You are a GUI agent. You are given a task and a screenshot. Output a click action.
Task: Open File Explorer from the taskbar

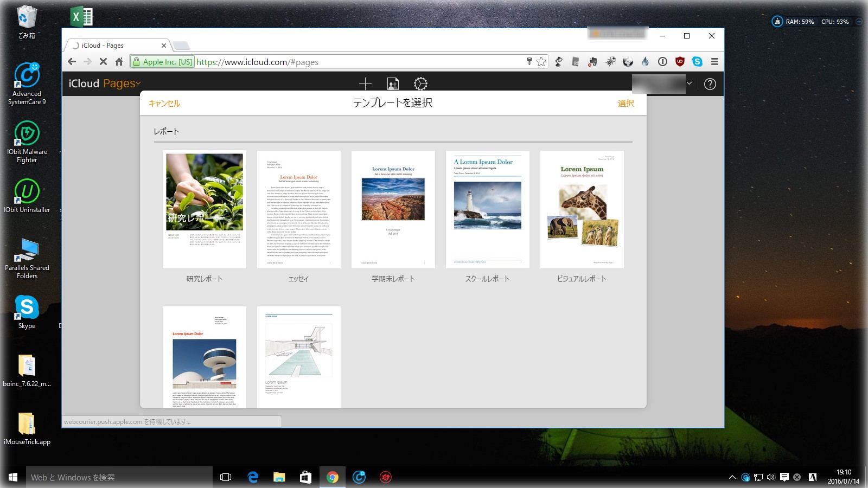[279, 477]
